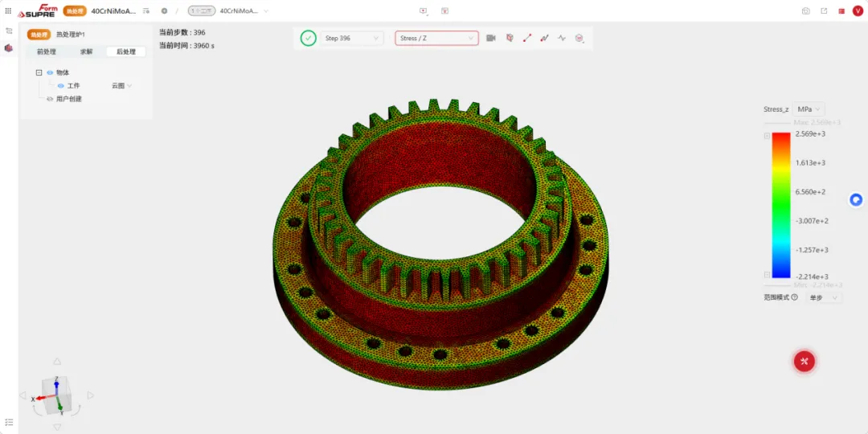This screenshot has width=868, height=434.
Task: Click the min legend limit box toggle
Action: tap(767, 275)
